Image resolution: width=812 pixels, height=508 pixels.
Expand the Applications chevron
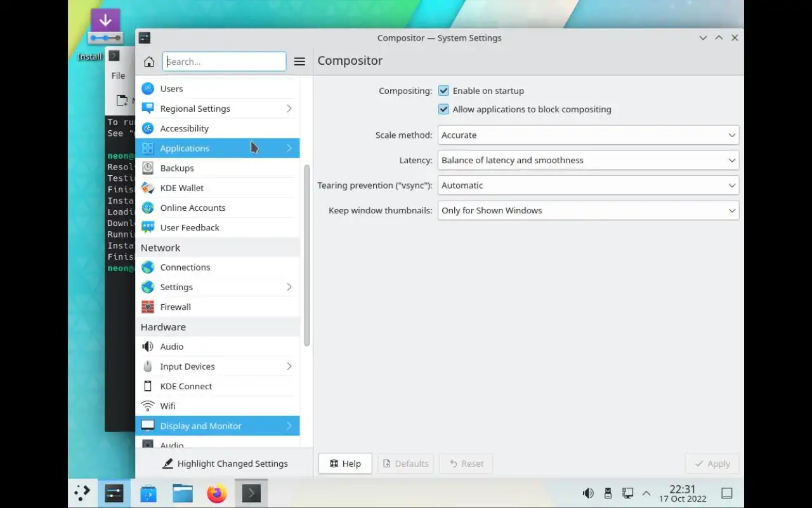pyautogui.click(x=289, y=148)
